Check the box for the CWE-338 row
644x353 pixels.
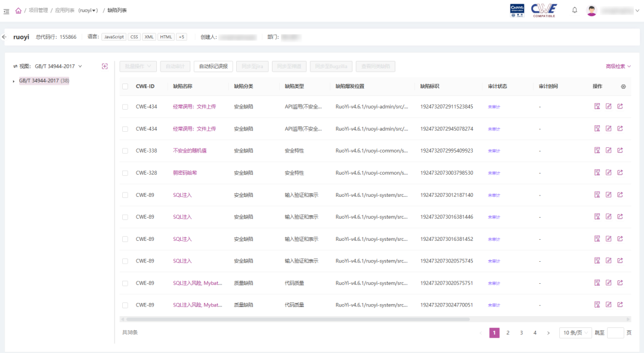[125, 151]
